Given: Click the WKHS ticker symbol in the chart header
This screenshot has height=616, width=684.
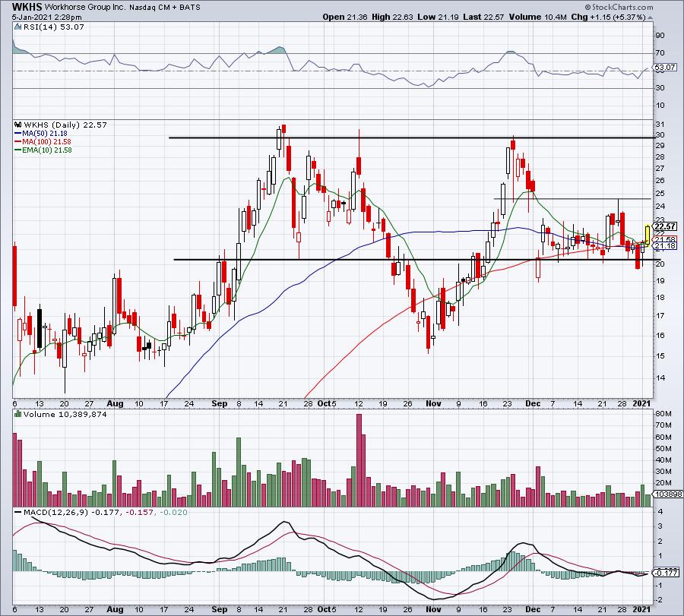Looking at the screenshot, I should (27, 7).
